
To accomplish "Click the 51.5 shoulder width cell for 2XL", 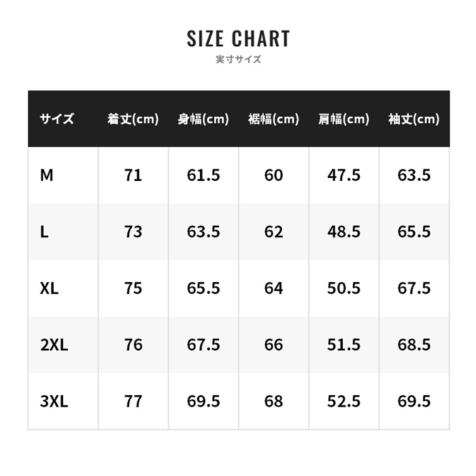I will 343,345.
